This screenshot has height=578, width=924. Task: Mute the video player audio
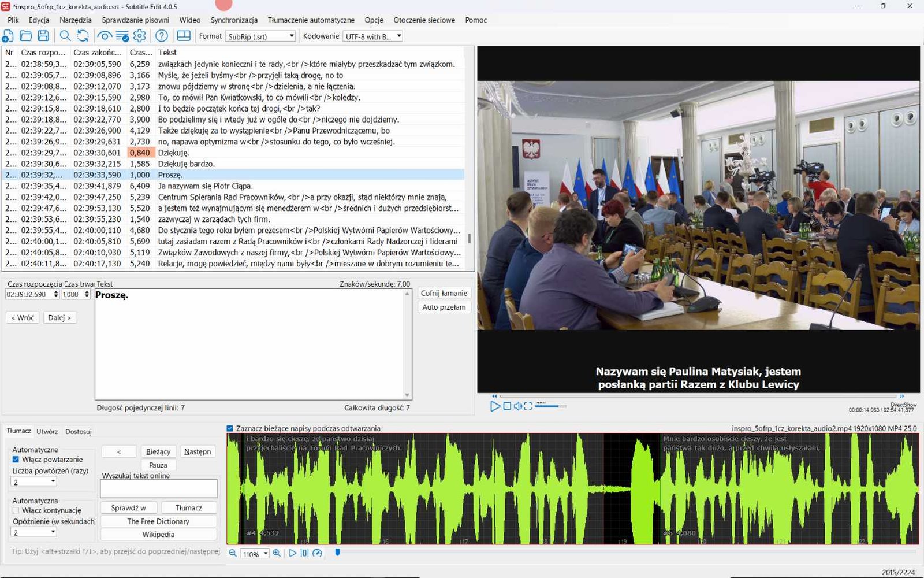click(x=518, y=406)
